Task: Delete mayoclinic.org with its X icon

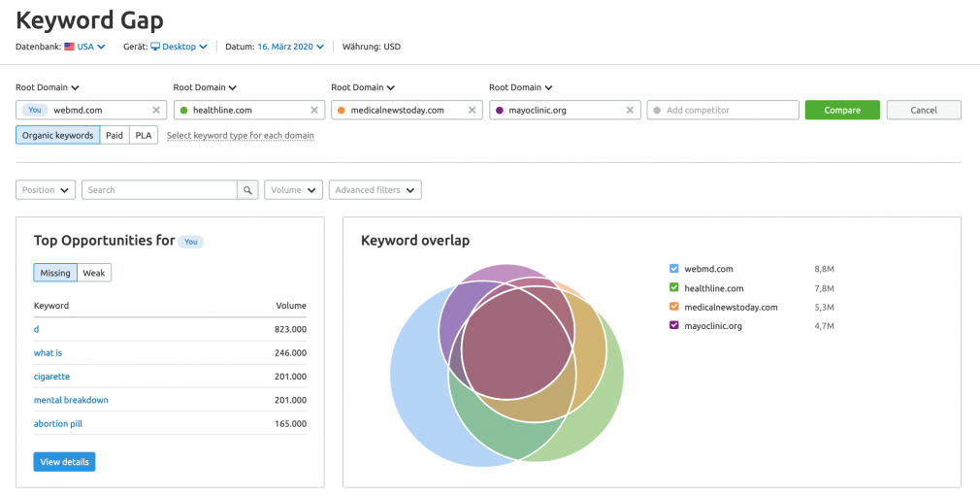Action: point(630,110)
